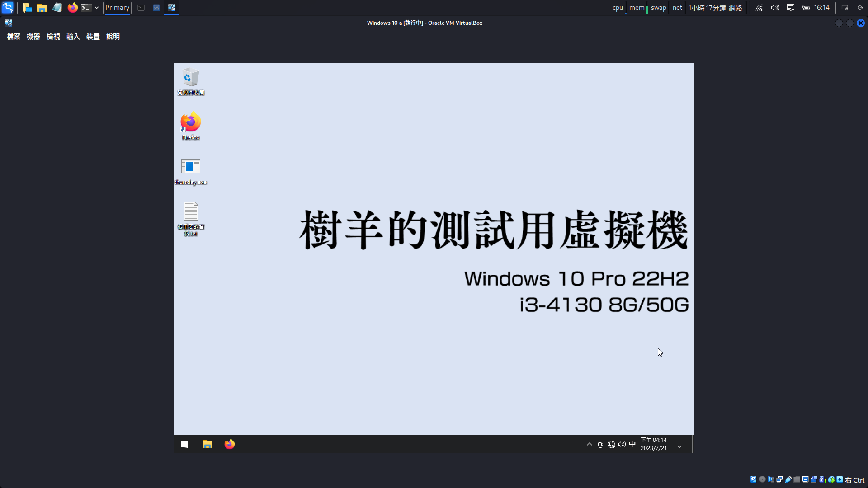Open the Recycle Bin (資源回收筒) on the desktop
The image size is (868, 488).
point(190,78)
